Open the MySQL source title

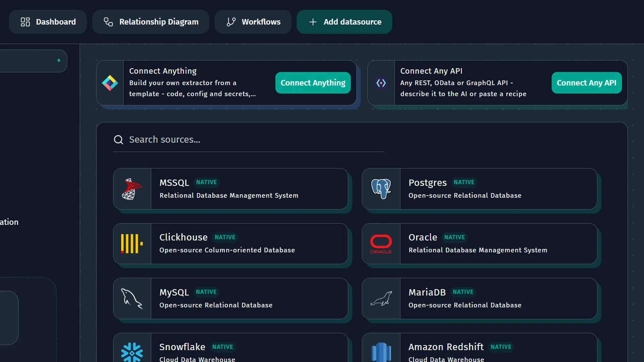174,292
